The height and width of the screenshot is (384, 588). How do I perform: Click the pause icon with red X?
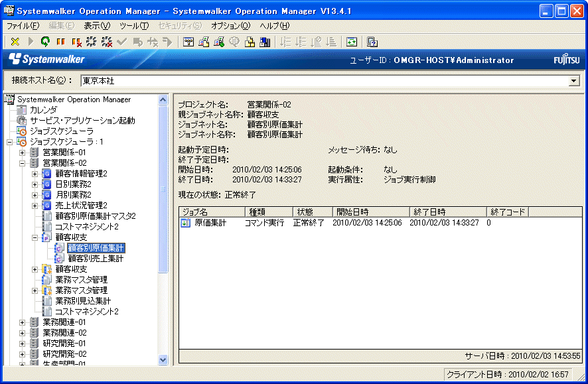tap(76, 42)
